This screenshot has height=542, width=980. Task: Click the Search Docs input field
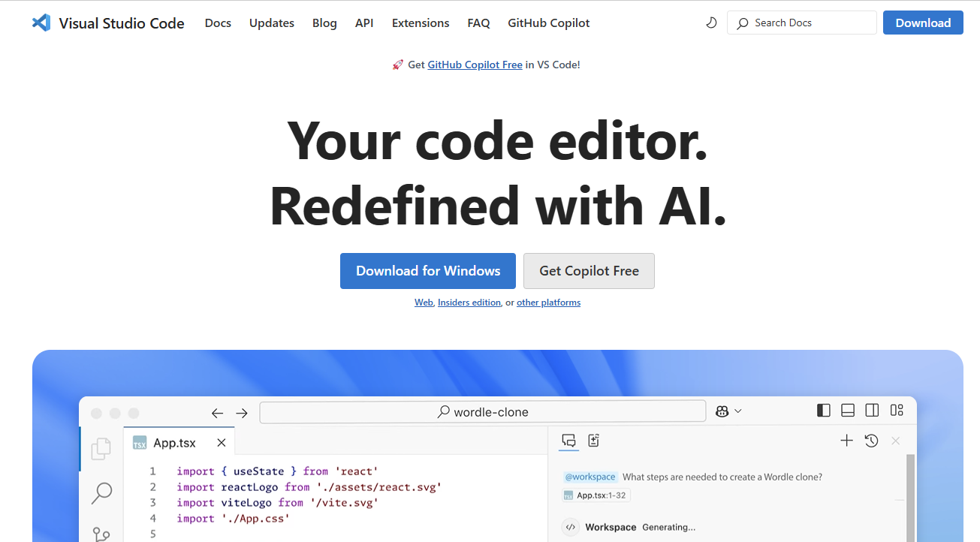tap(802, 23)
